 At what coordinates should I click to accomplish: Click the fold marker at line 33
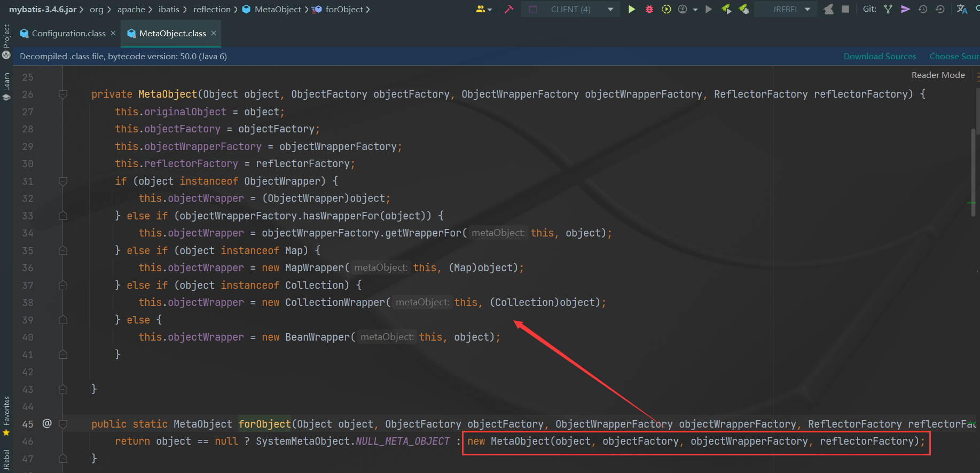62,216
